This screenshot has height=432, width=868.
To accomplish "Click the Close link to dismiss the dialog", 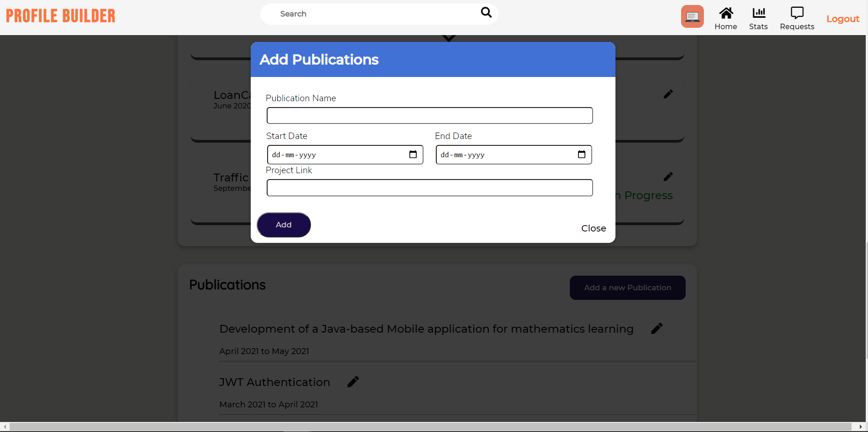I will click(593, 228).
